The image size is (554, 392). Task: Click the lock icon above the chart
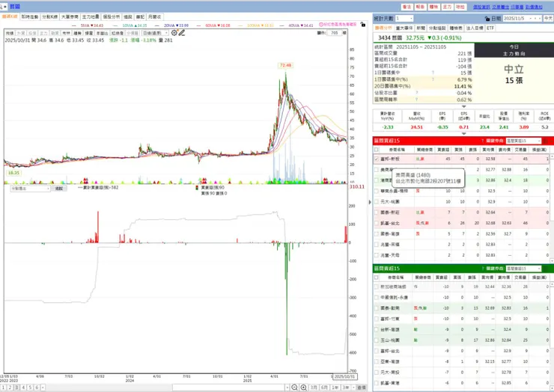[363, 25]
